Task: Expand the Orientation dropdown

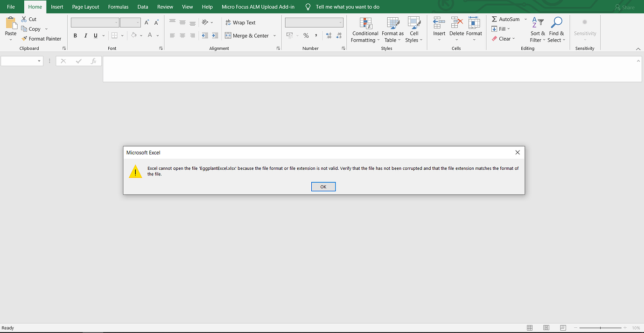Action: click(x=211, y=22)
